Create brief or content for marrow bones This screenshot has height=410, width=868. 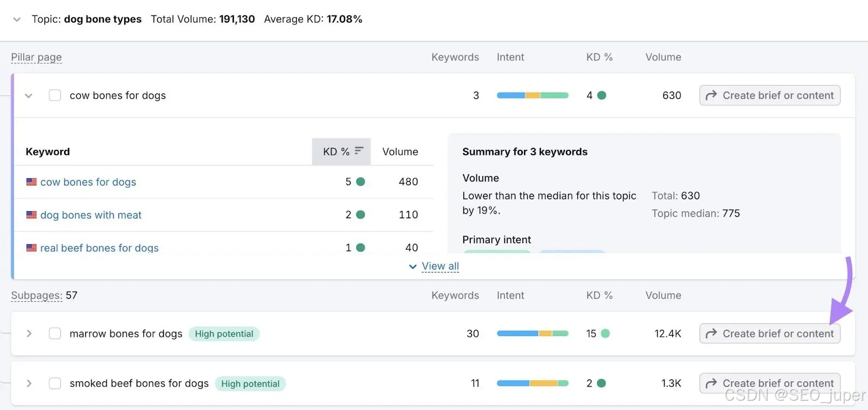point(769,333)
